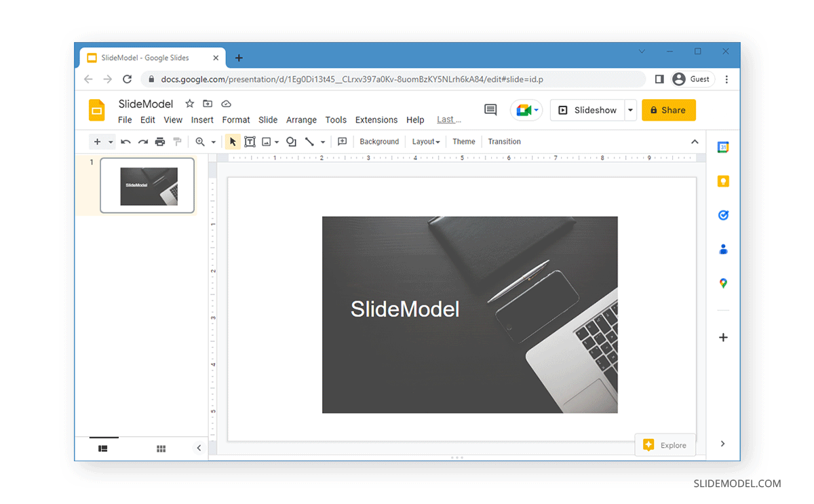Open the Slideshow options dropdown arrow
Screen dimensions: 814x504
(x=629, y=110)
